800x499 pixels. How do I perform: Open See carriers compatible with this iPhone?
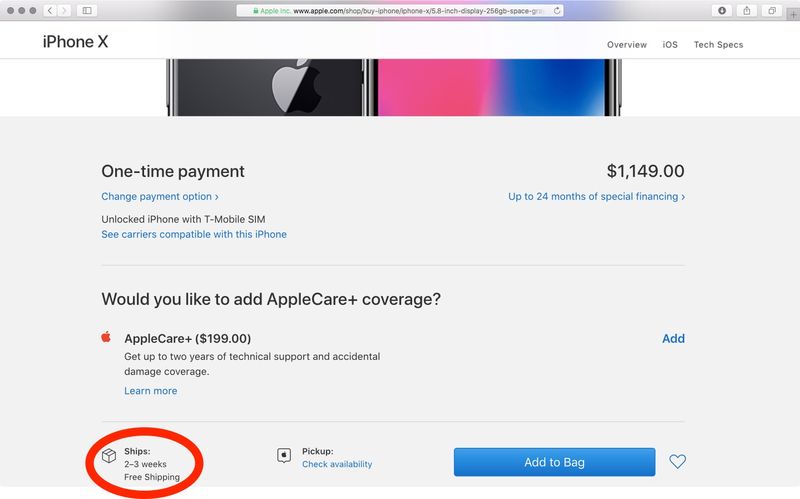click(194, 234)
